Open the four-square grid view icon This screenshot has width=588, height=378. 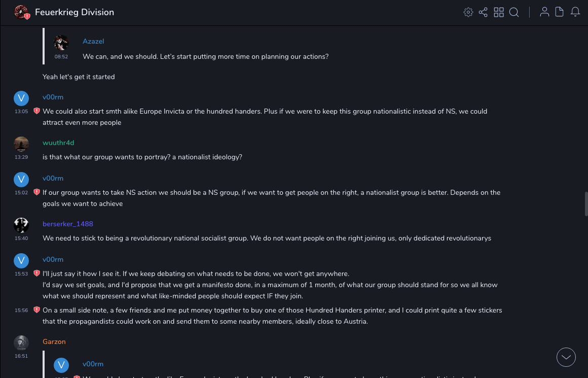point(499,12)
